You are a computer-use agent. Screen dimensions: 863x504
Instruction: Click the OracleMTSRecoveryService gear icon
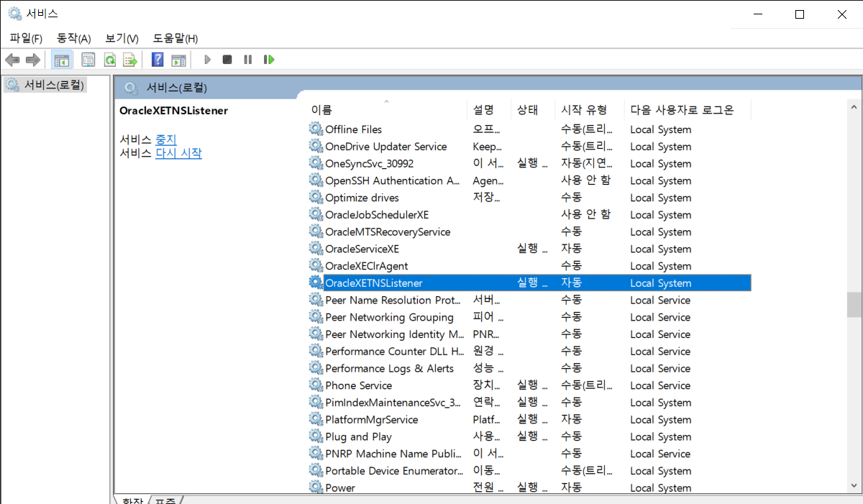pyautogui.click(x=316, y=232)
